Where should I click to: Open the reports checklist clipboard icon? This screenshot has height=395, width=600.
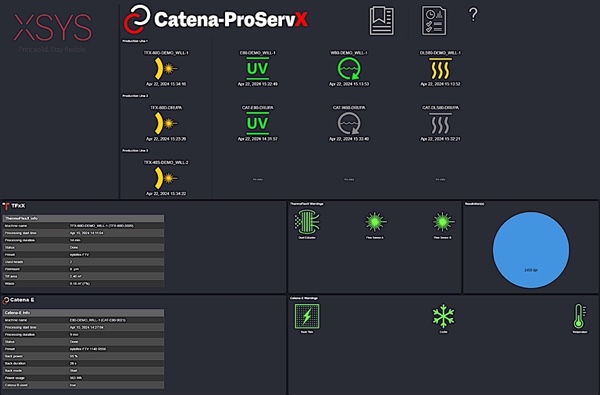(x=434, y=21)
